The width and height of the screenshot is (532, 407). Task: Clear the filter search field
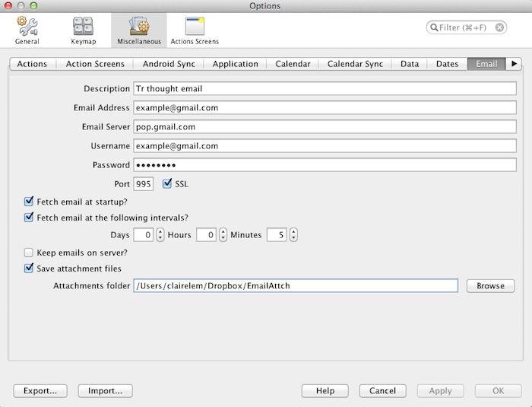pos(500,27)
